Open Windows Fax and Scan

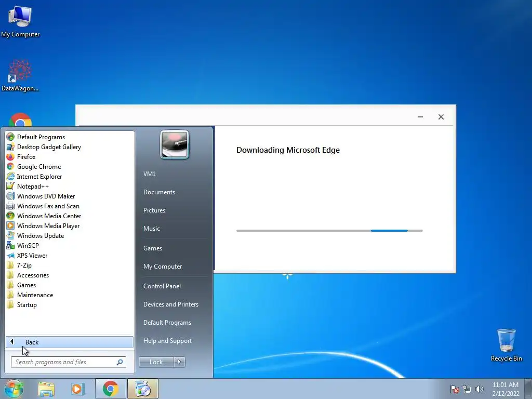point(48,206)
